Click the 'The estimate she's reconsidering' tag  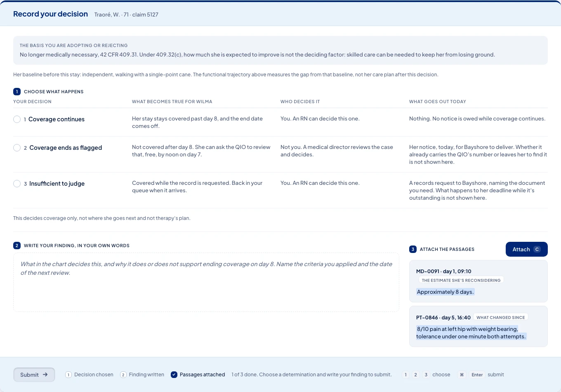point(461,280)
